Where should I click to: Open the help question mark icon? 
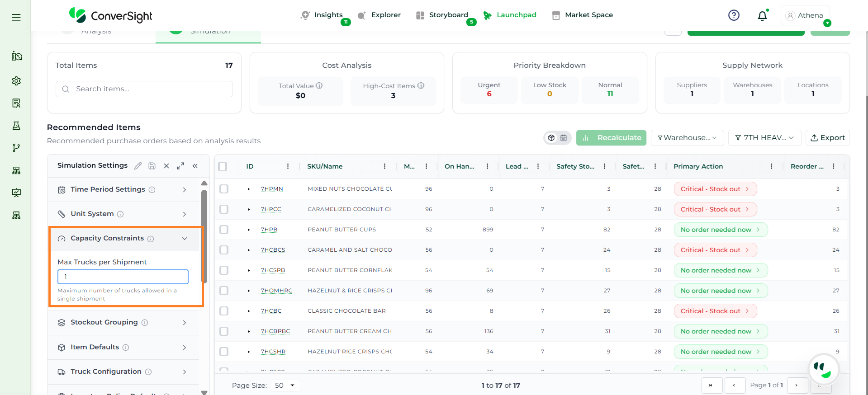click(734, 15)
